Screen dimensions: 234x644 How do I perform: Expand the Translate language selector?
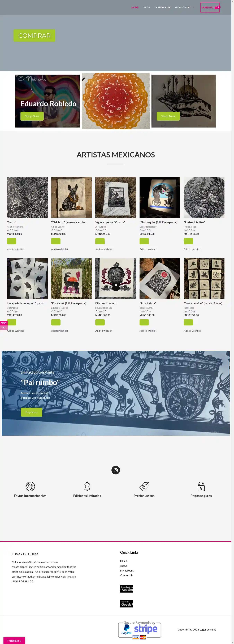coord(14,641)
